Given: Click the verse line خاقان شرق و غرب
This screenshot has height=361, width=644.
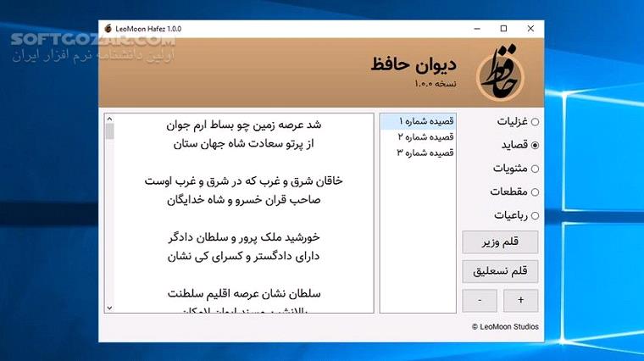Looking at the screenshot, I should [x=243, y=181].
